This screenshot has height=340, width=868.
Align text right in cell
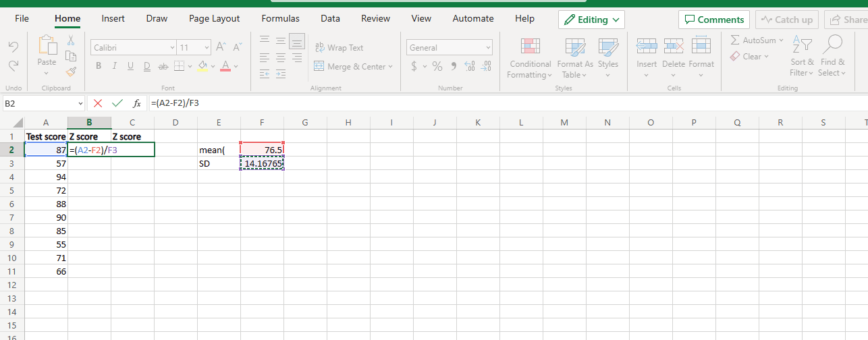coord(297,58)
